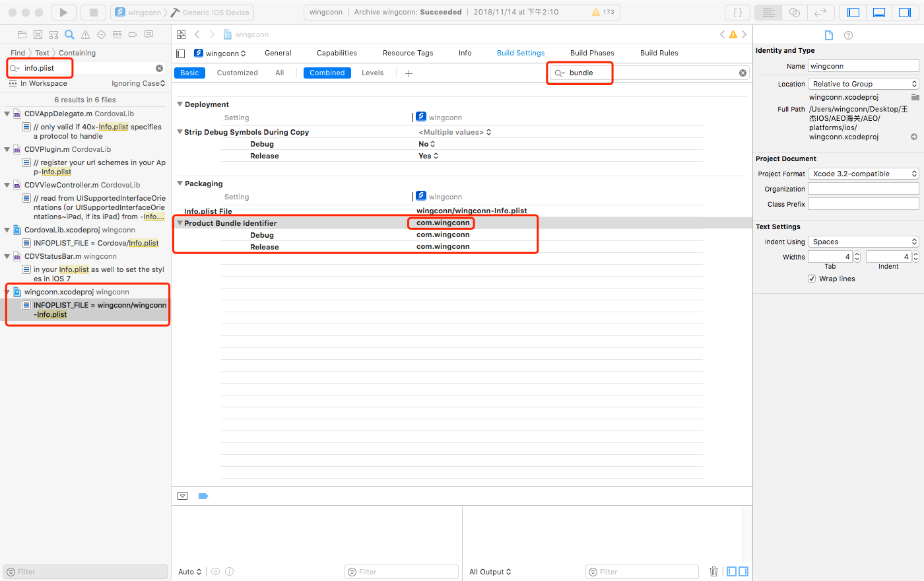This screenshot has height=581, width=924.
Task: Reveal full path with the arrow icon
Action: (x=914, y=137)
